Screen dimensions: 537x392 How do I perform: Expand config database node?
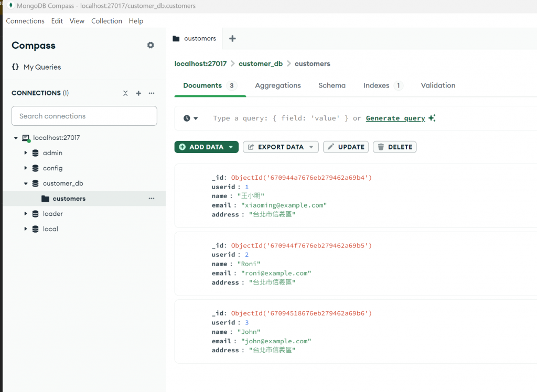(25, 168)
